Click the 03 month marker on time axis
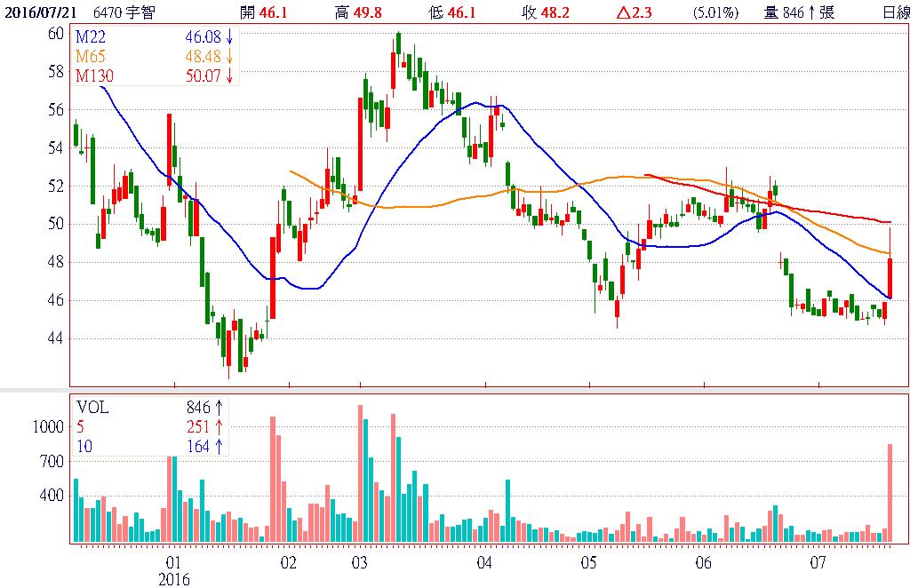 coord(360,563)
